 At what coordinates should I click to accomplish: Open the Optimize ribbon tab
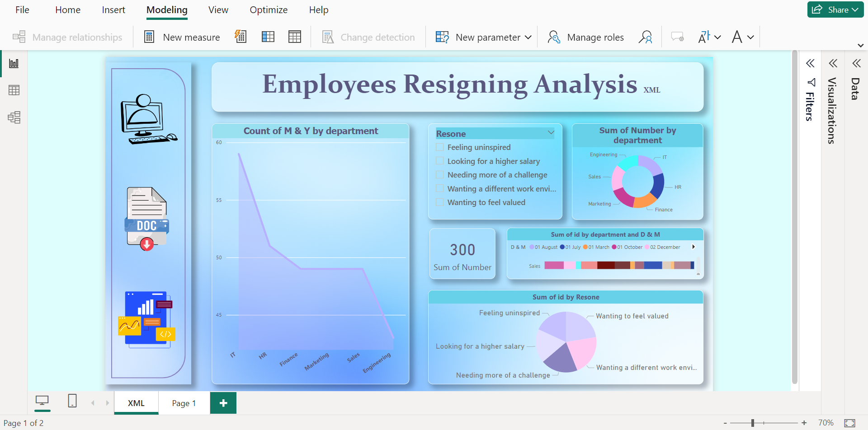[x=269, y=9]
